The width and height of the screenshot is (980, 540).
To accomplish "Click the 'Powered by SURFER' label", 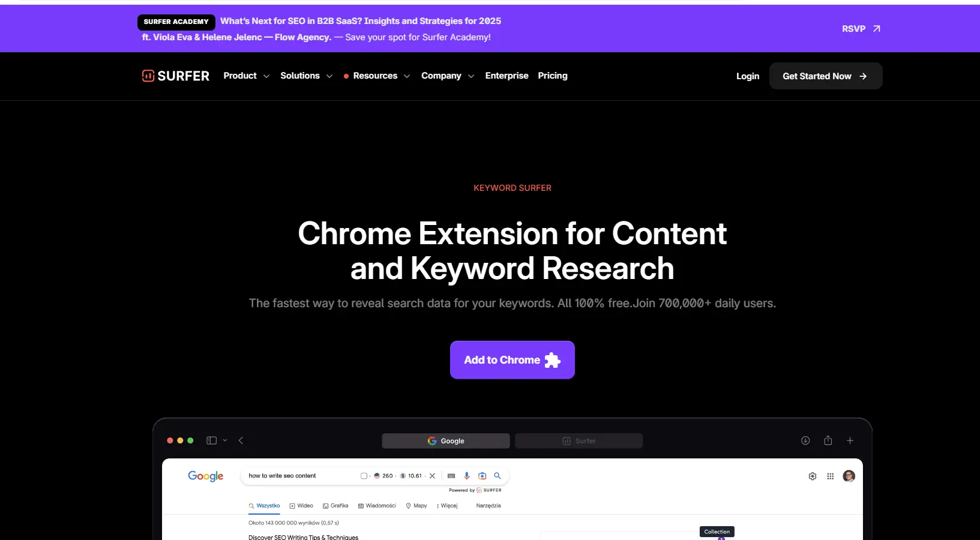I will click(x=475, y=490).
